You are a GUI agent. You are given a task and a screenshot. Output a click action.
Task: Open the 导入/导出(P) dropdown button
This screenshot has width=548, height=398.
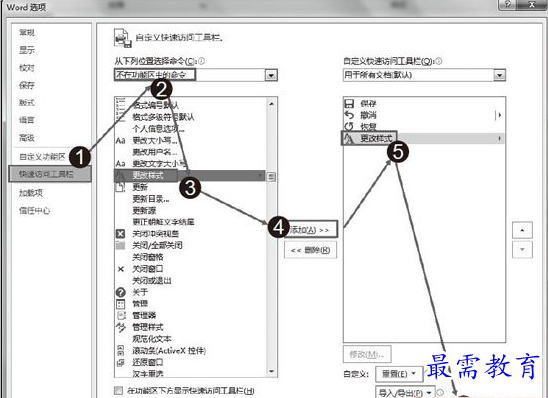click(405, 392)
